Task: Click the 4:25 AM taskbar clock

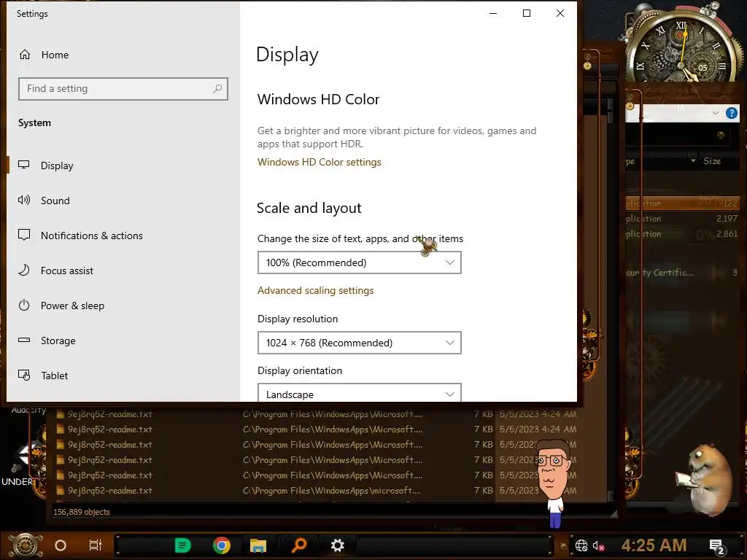Action: click(x=654, y=545)
